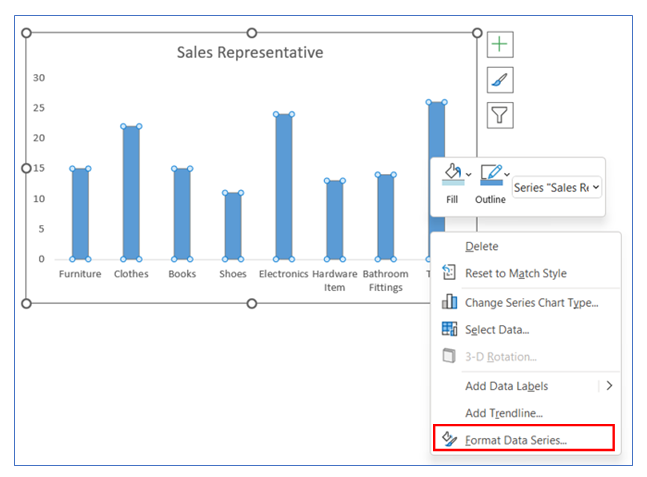Click the Clothes axis label
This screenshot has height=477, width=647.
point(131,274)
